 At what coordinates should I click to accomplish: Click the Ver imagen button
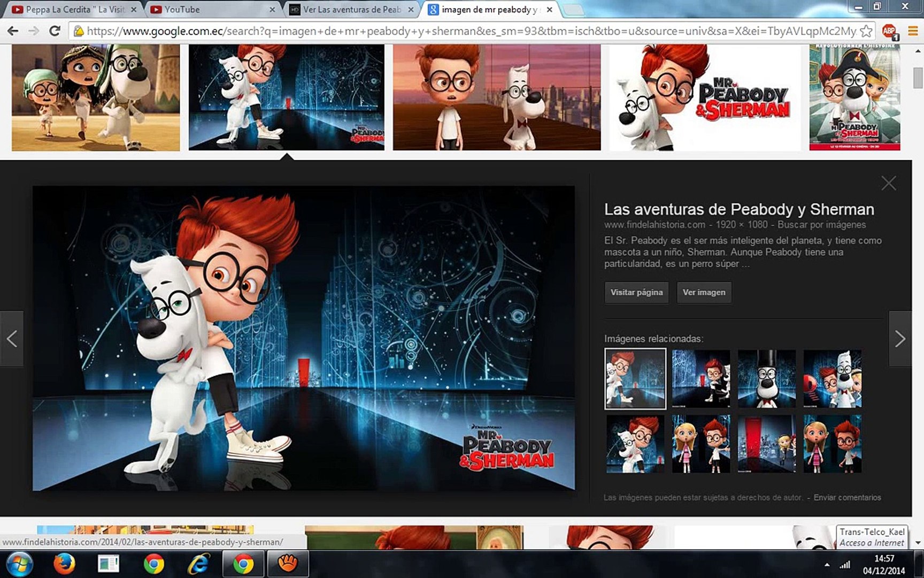pyautogui.click(x=704, y=292)
